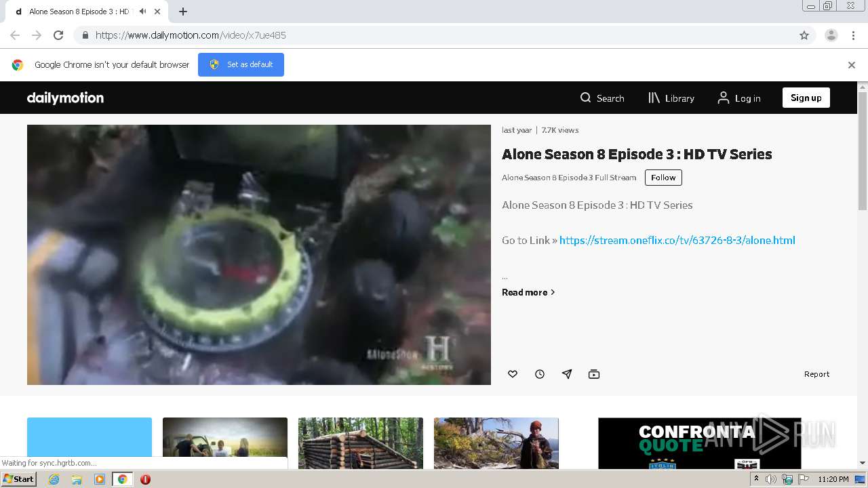Open media player taskbar icon
Viewport: 868px width, 488px height.
click(100, 479)
